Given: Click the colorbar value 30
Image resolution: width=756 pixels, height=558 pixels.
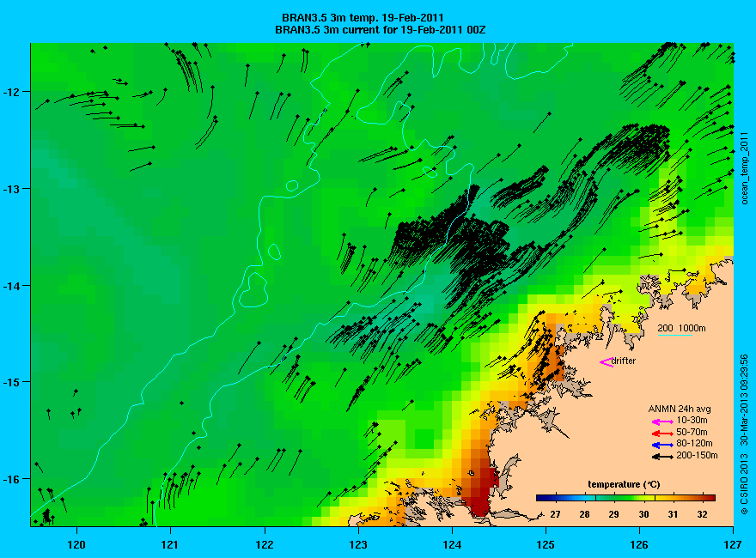Looking at the screenshot, I should tap(643, 514).
